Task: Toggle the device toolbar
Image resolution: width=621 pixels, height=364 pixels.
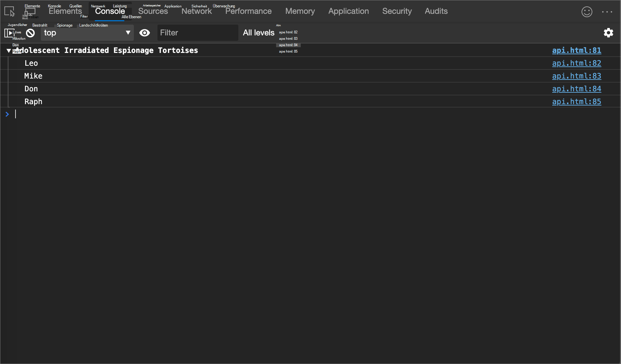Action: [x=30, y=11]
